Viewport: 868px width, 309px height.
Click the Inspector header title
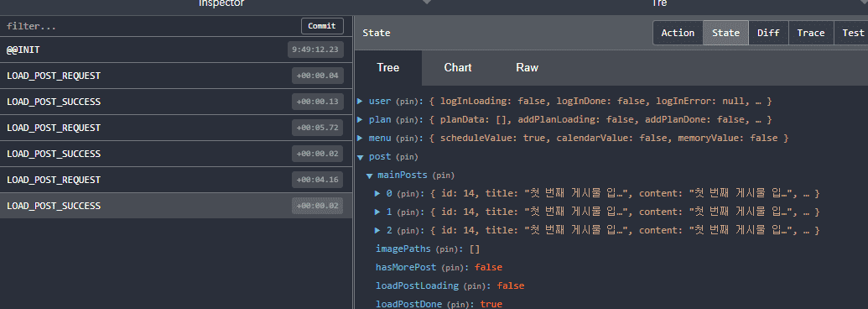coord(221,3)
